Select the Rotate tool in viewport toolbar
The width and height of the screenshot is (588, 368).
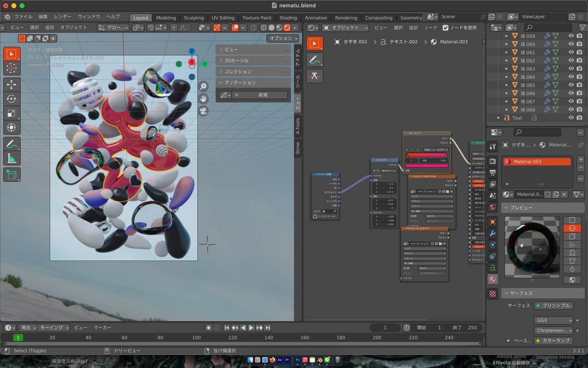[x=12, y=99]
